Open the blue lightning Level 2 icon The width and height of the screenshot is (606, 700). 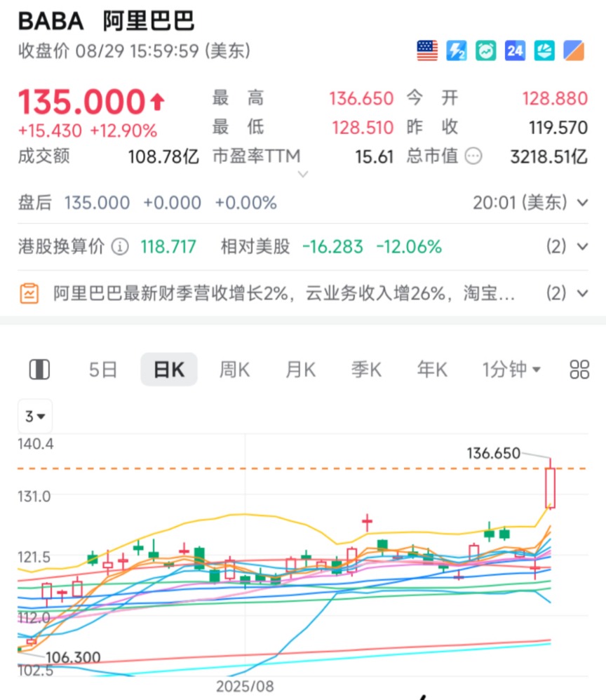[x=457, y=51]
